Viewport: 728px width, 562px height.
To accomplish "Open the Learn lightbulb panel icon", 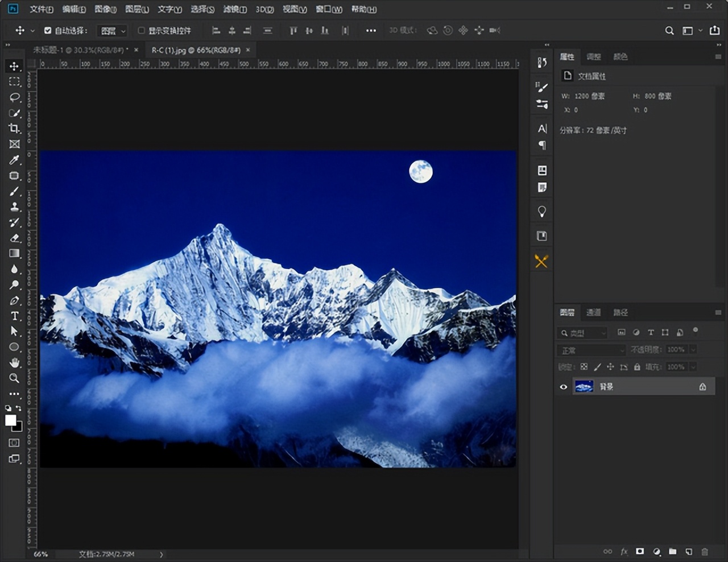I will [x=541, y=212].
